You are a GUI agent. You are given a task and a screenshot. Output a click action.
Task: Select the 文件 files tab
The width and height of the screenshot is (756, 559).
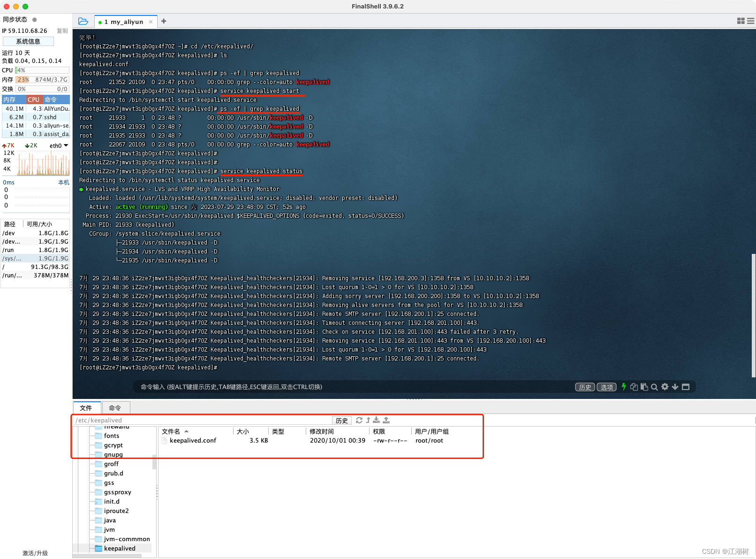pyautogui.click(x=87, y=407)
